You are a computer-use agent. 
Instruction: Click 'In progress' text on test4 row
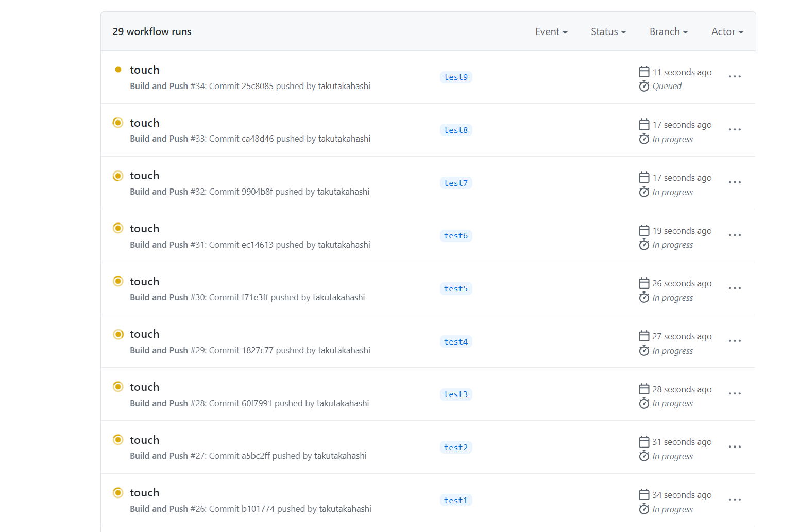[x=673, y=351]
